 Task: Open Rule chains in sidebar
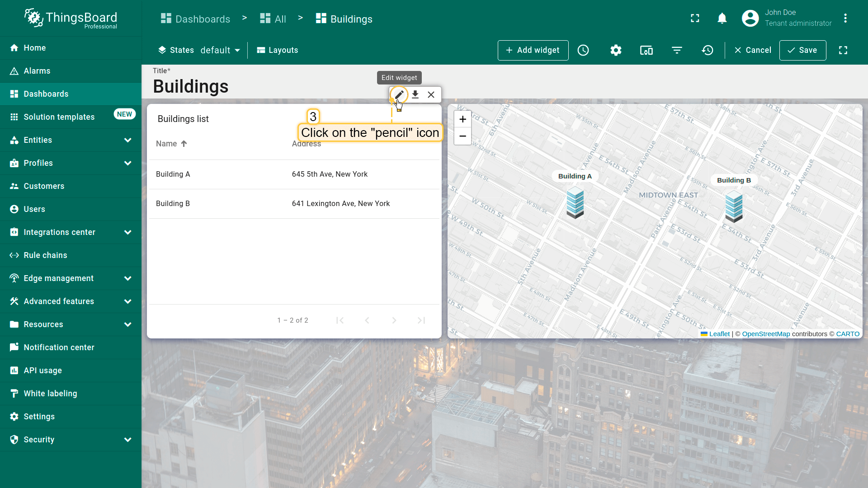pos(45,255)
